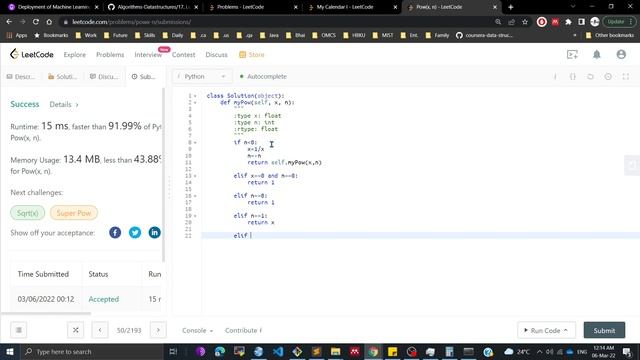Switch to Description tab
The width and height of the screenshot is (640, 360).
pyautogui.click(x=21, y=76)
